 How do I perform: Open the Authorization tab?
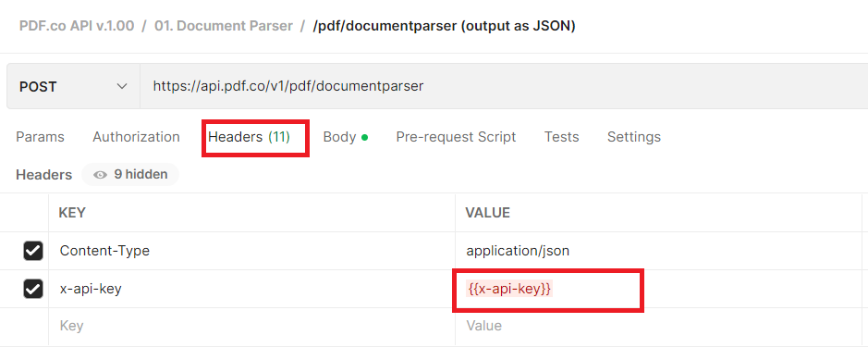coord(136,137)
